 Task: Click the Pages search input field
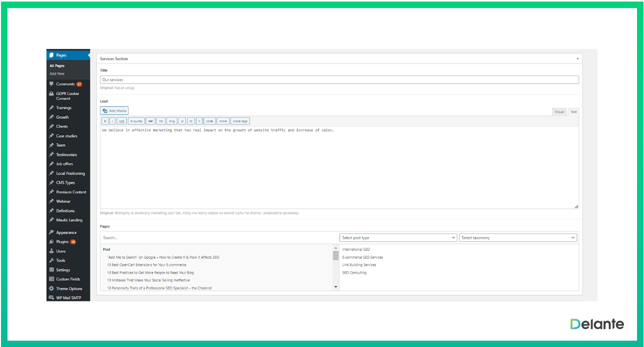[219, 238]
